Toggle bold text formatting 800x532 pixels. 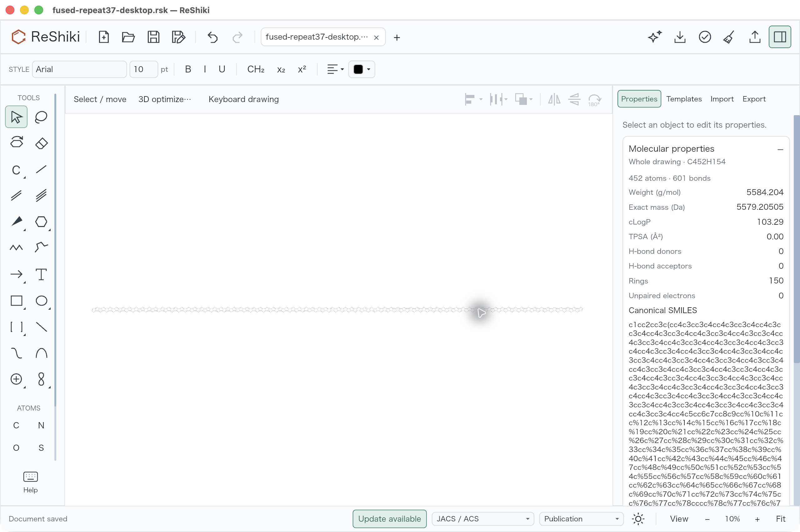coord(188,69)
